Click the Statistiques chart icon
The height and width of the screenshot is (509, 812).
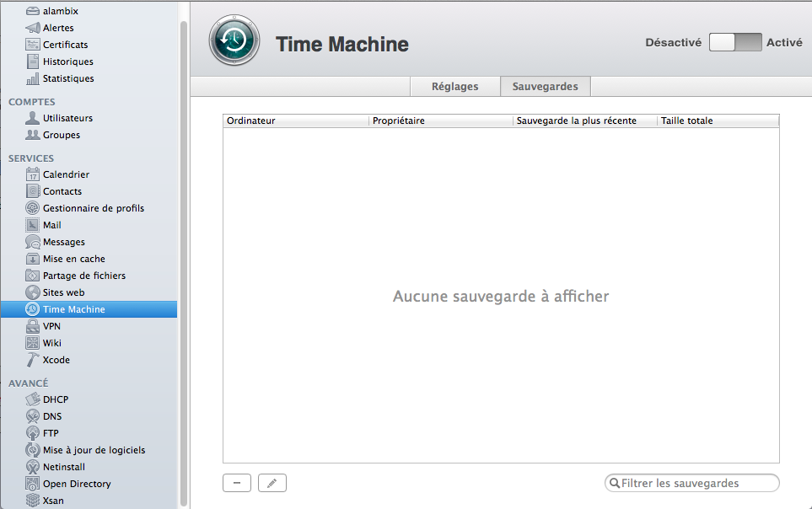[33, 78]
